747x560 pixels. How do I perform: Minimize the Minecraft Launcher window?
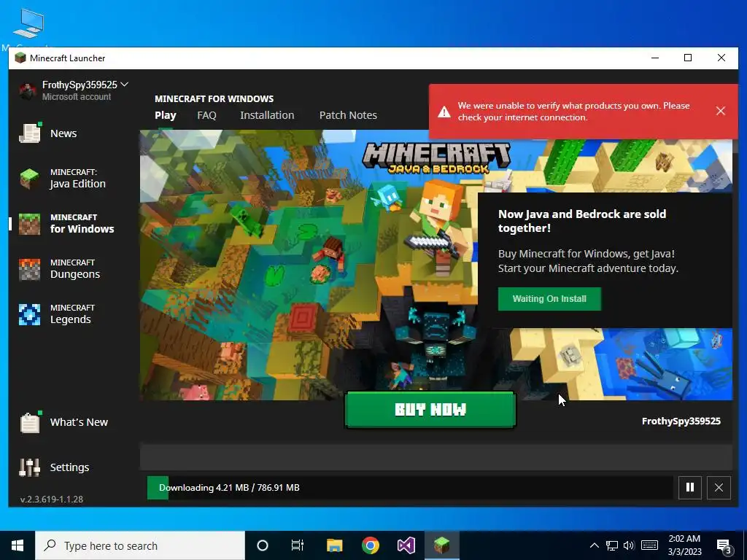point(655,58)
